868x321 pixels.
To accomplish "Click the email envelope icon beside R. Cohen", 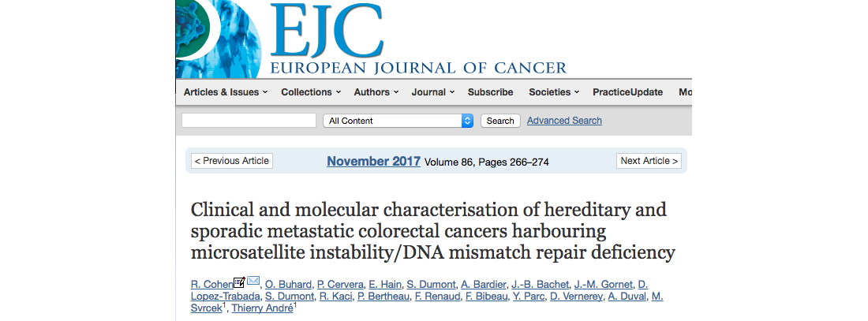I will click(253, 281).
